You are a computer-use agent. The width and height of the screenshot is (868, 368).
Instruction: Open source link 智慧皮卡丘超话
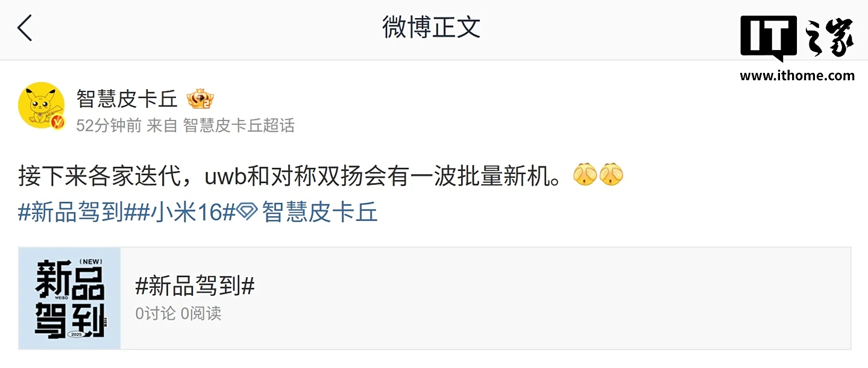pos(239,125)
